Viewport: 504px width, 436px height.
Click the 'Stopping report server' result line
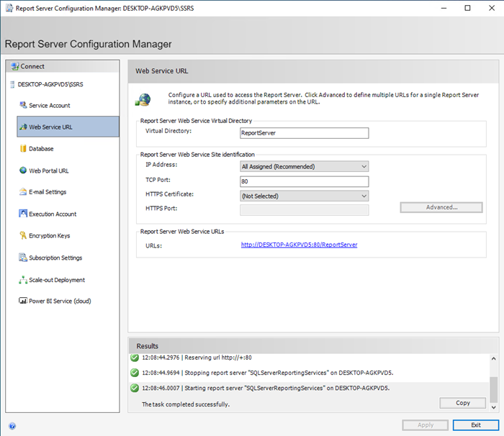(x=267, y=373)
